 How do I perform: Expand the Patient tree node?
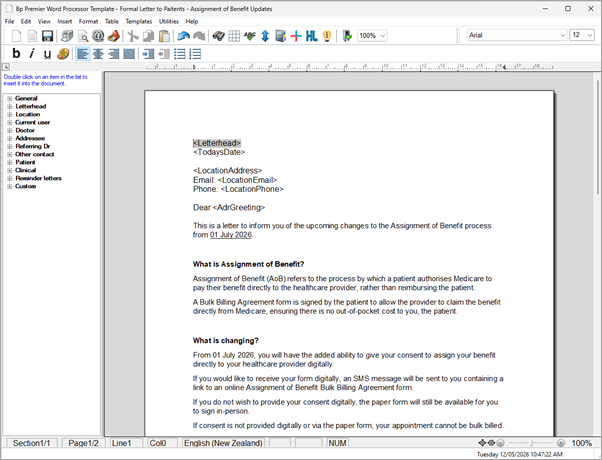point(10,162)
